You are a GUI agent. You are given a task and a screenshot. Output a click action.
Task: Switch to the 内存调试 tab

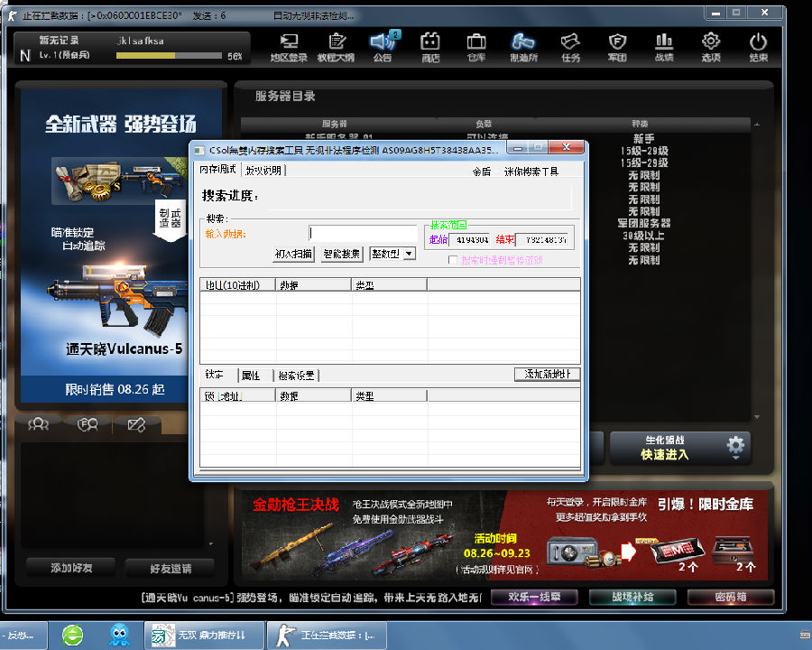(x=218, y=170)
